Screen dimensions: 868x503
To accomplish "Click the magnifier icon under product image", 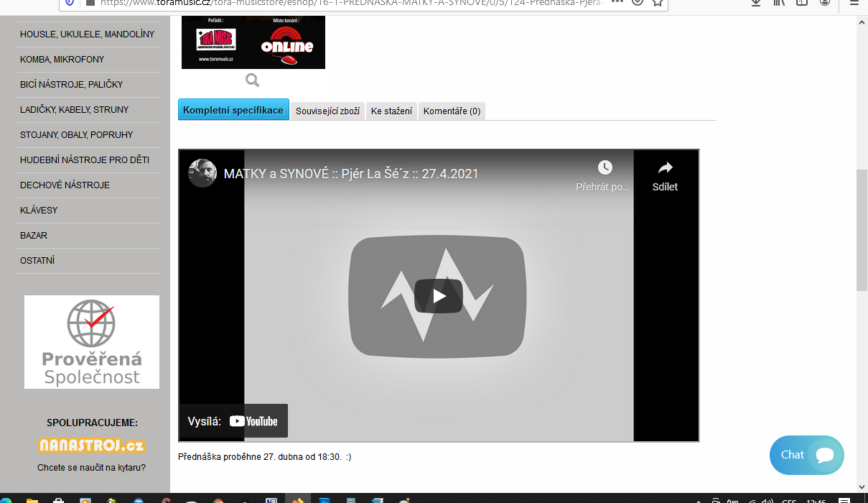I will click(252, 80).
